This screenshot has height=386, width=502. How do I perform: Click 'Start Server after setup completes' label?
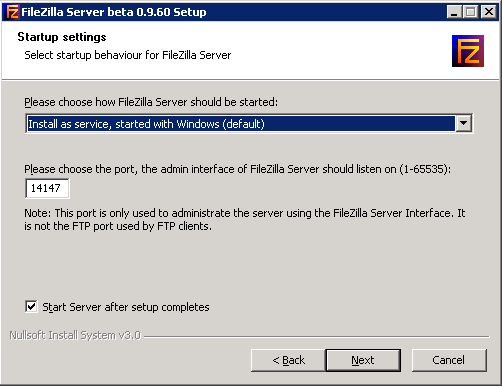(126, 307)
